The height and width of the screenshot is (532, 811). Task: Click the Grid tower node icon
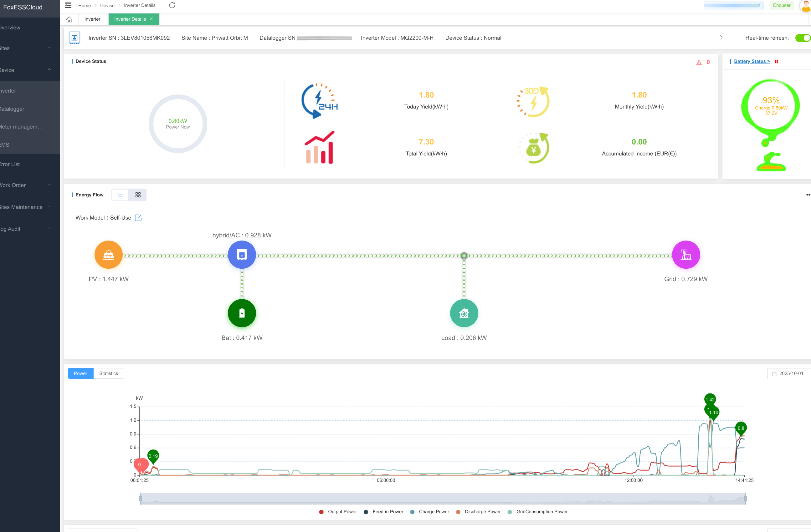[685, 255]
